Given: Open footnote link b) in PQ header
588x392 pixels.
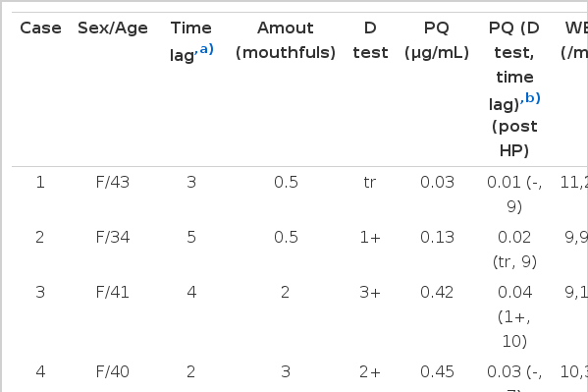Looking at the screenshot, I should 530,98.
